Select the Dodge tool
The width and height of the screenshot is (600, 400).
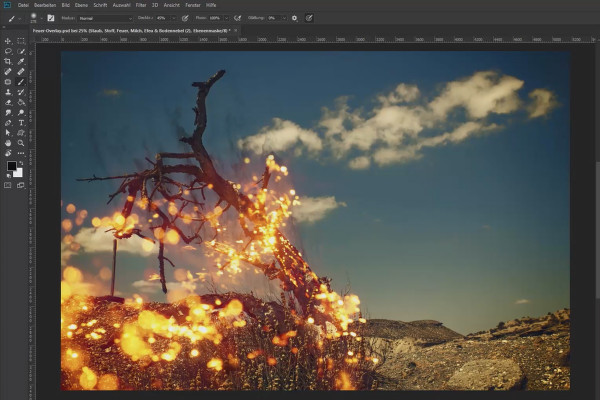(21, 113)
